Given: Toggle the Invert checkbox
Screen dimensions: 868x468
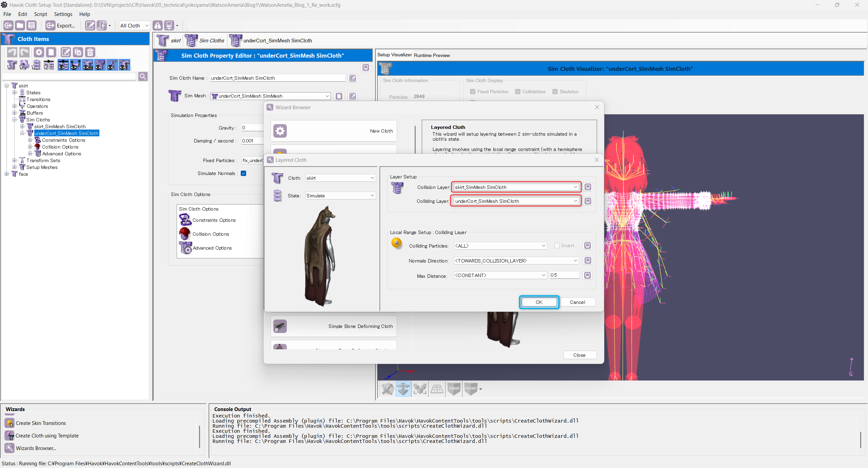Looking at the screenshot, I should (x=557, y=246).
